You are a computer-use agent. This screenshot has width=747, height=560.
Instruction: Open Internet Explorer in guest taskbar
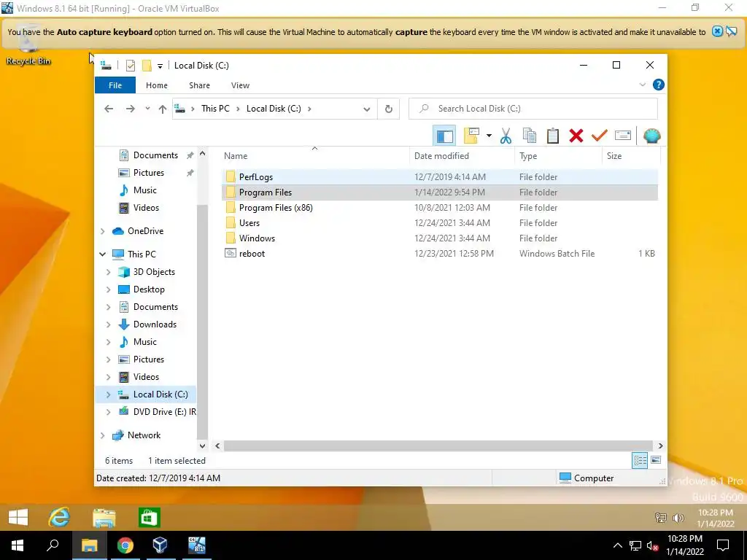pos(59,517)
